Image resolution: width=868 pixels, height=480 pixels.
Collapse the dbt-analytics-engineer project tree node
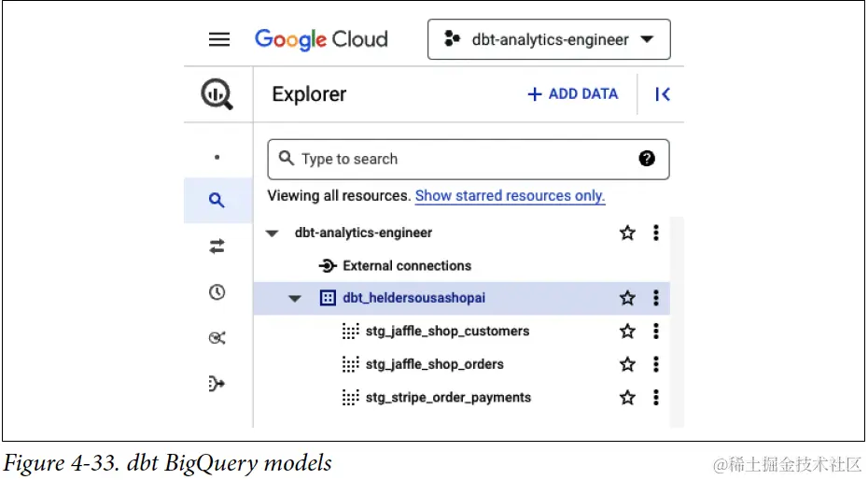tap(272, 233)
